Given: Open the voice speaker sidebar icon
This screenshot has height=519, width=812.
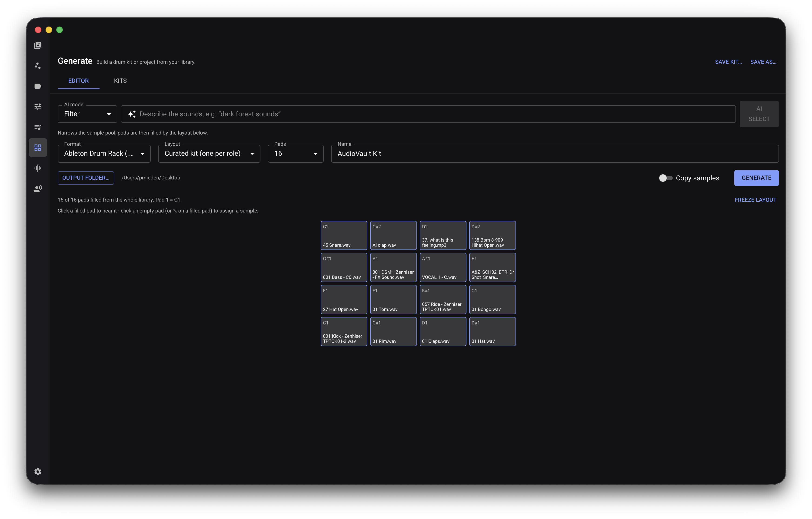Looking at the screenshot, I should coord(38,189).
